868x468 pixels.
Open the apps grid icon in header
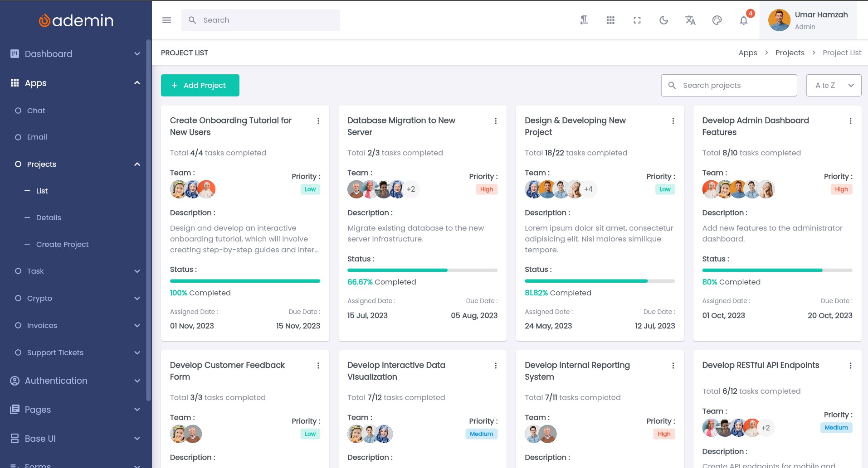(x=610, y=20)
